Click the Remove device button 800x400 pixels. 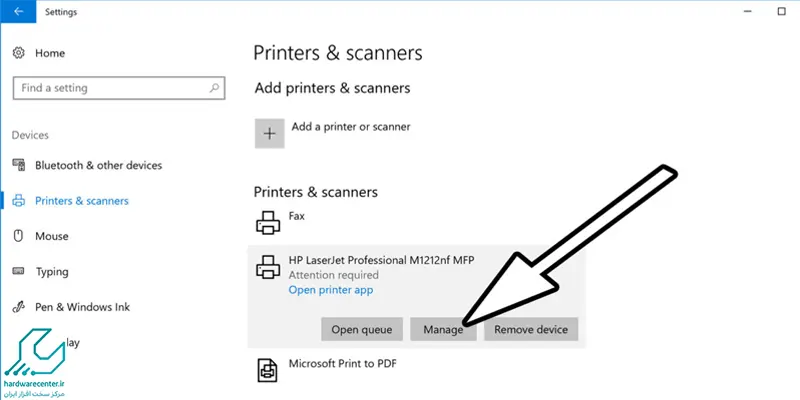pos(531,330)
